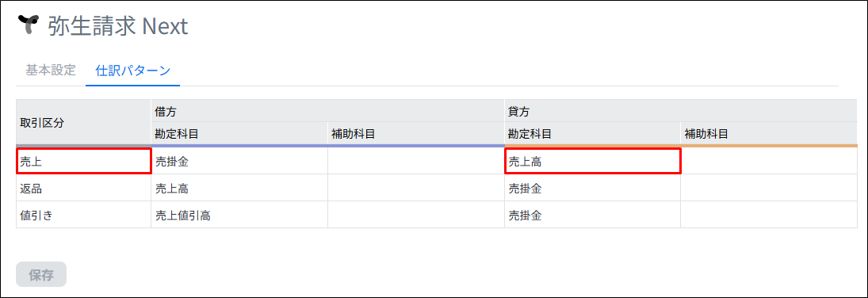Click credit 補助科目 field in 売上 row
868x298 pixels.
click(769, 161)
